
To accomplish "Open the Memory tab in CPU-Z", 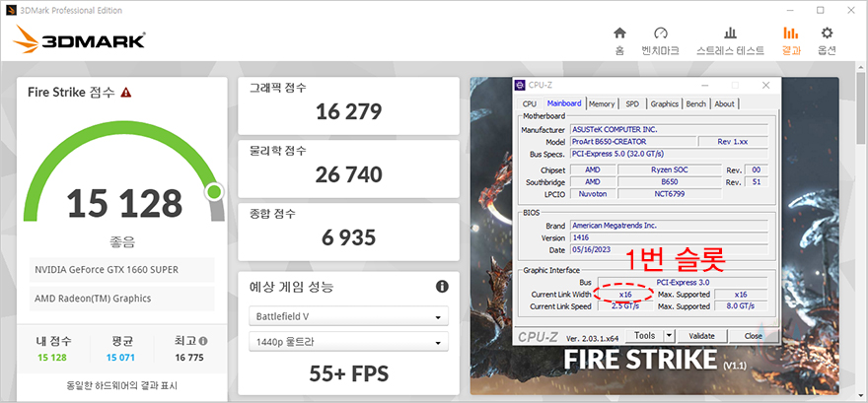I will [x=601, y=103].
